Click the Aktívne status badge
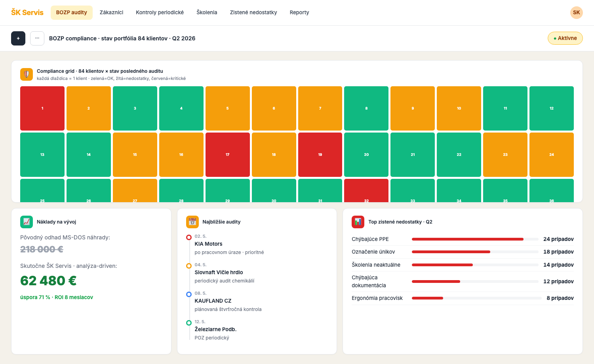This screenshot has width=594, height=364. (565, 38)
